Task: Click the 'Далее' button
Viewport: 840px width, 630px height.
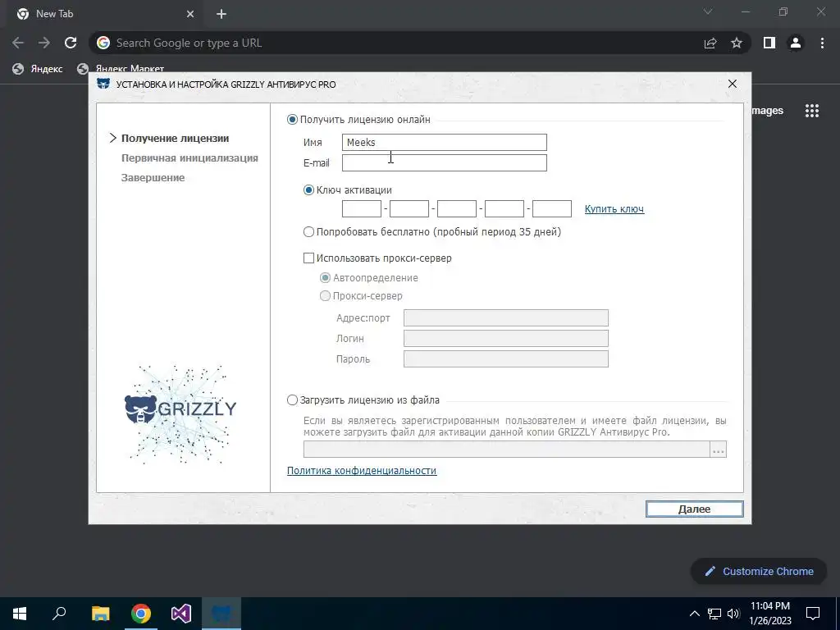Action: tap(694, 509)
